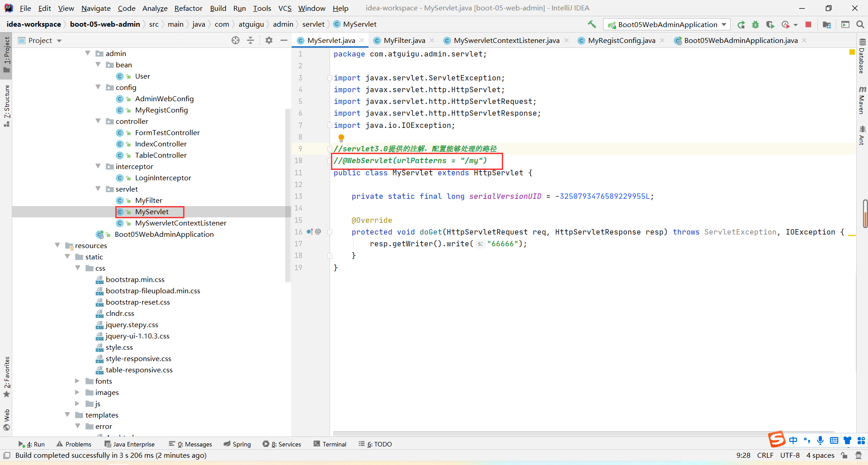Screen dimensions: 868x465
Task: Open the Spring tool window button
Action: pos(237,444)
